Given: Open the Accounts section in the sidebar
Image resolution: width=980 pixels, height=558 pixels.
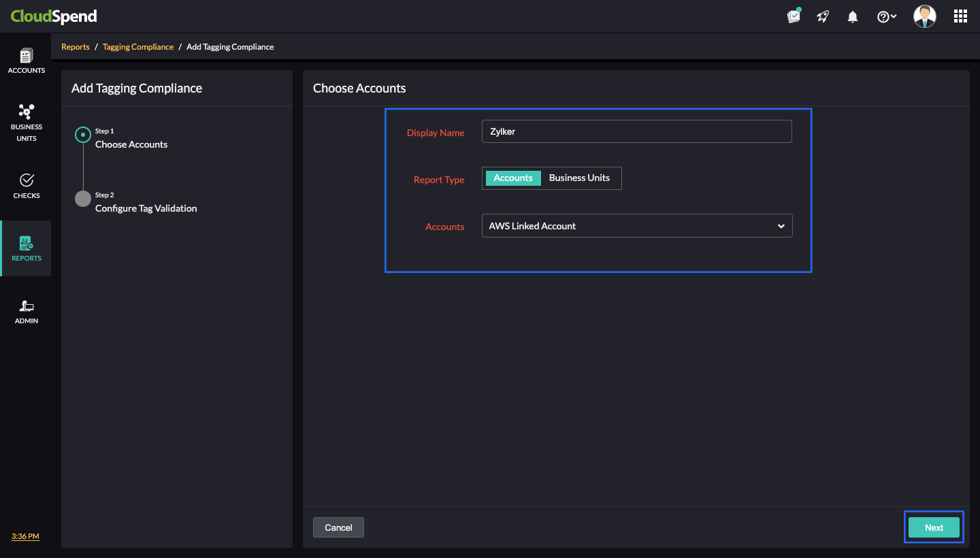Looking at the screenshot, I should 26,60.
